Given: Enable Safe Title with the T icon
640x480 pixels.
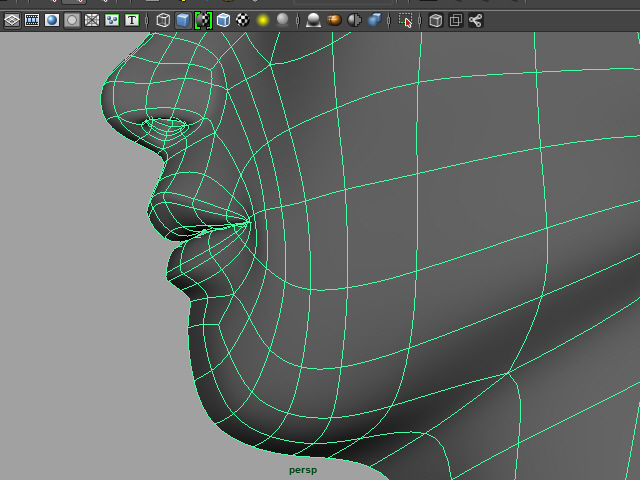Looking at the screenshot, I should click(132, 20).
